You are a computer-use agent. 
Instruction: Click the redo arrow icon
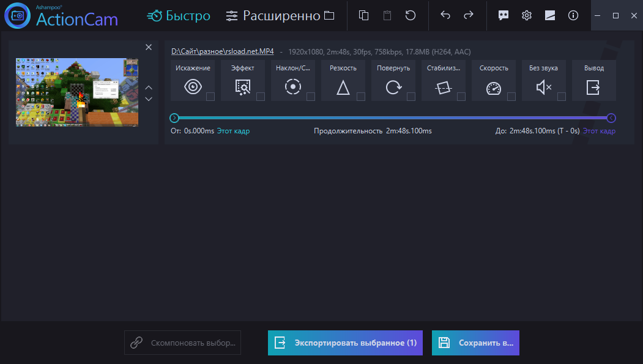(x=468, y=15)
